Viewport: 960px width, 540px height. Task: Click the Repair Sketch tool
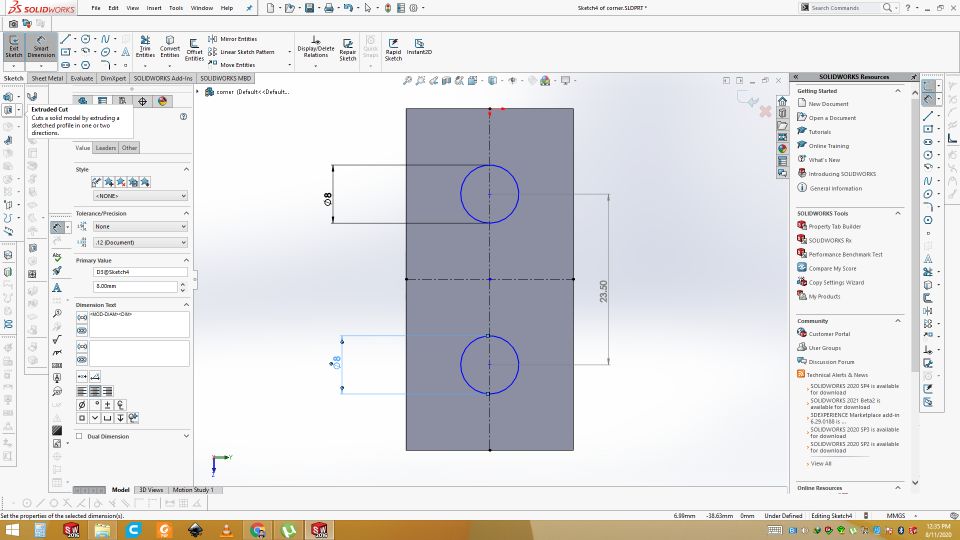pyautogui.click(x=348, y=49)
